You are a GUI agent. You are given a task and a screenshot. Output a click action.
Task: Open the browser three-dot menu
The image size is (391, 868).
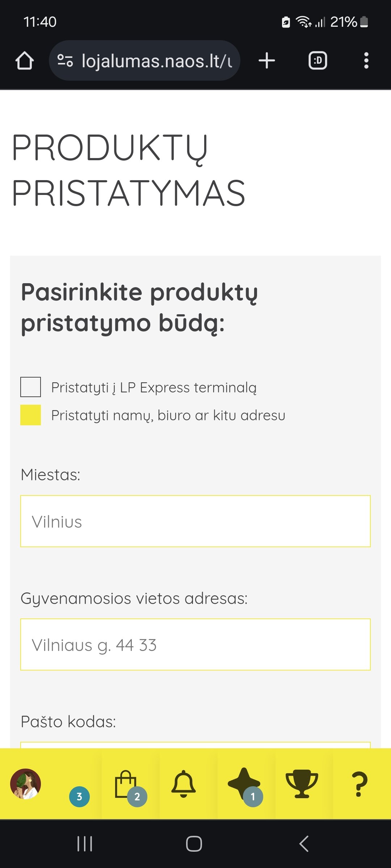[x=366, y=60]
